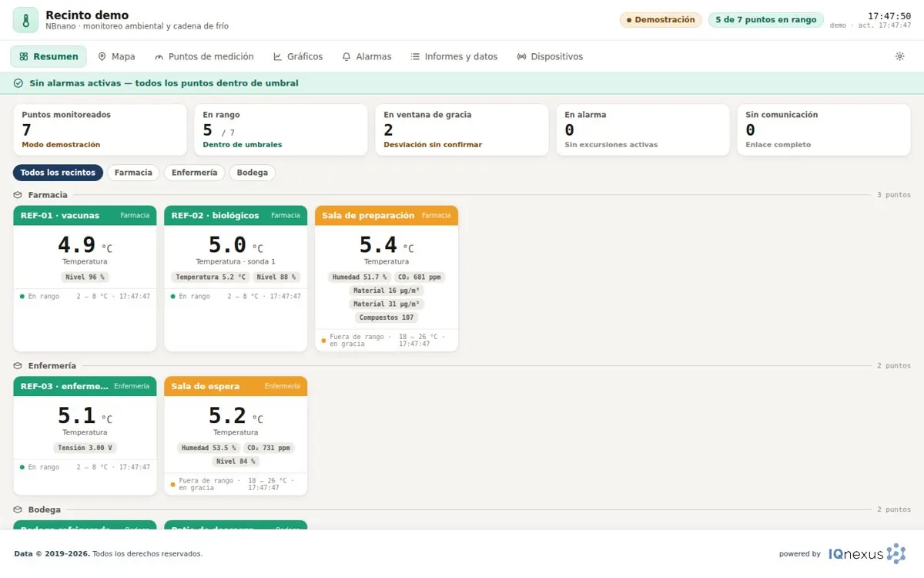
Task: Open the REF-03 enfermería card
Action: pos(85,435)
